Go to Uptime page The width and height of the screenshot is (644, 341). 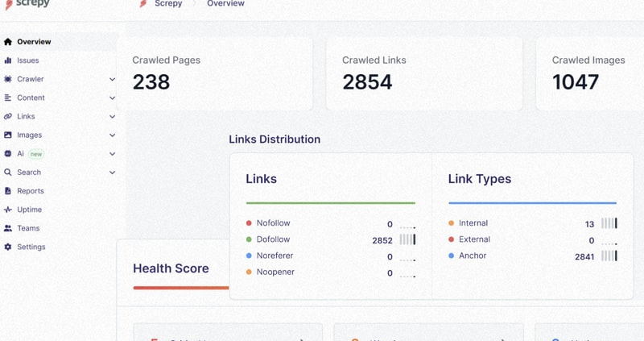(30, 210)
